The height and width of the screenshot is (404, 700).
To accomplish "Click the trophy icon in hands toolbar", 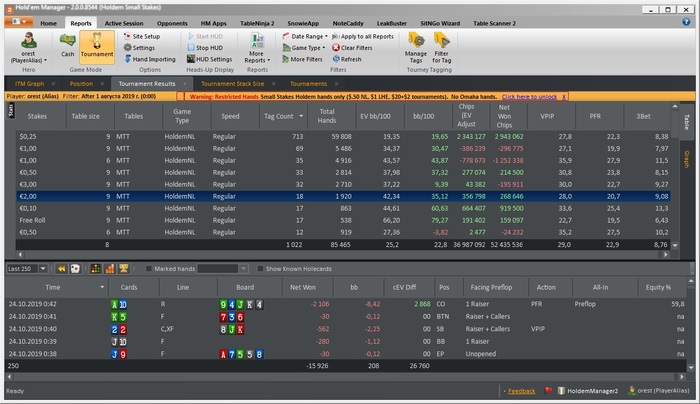I will pyautogui.click(x=124, y=268).
